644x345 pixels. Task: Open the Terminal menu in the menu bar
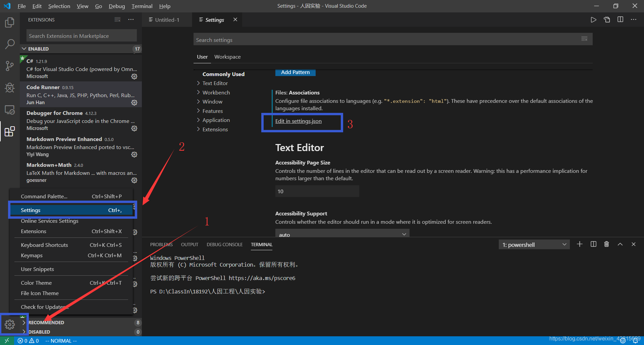point(142,6)
